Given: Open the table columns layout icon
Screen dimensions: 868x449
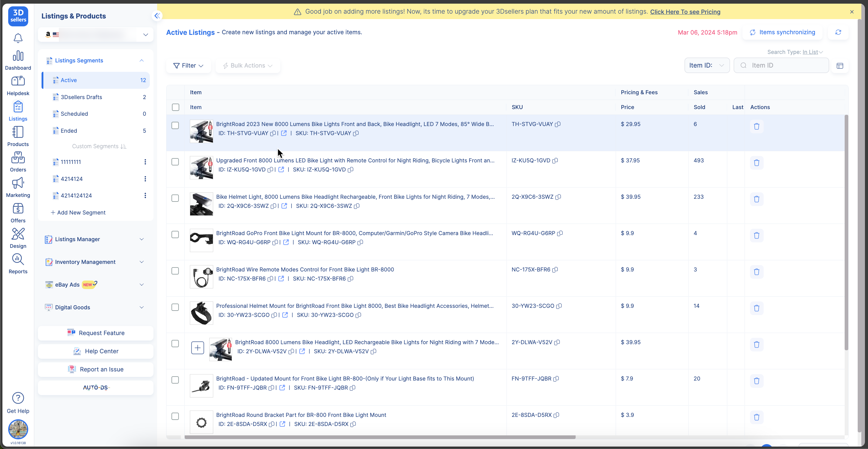Looking at the screenshot, I should (x=840, y=66).
